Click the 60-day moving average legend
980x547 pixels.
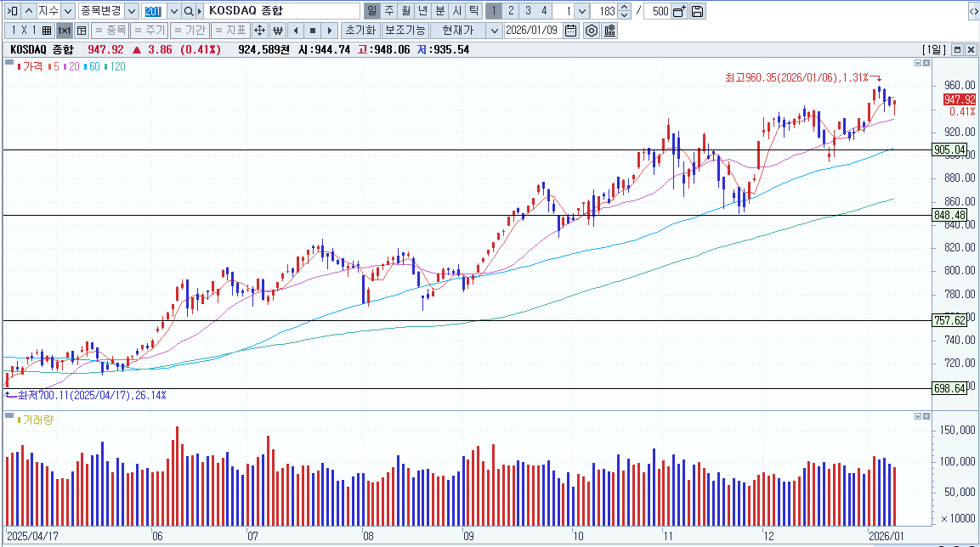tap(92, 66)
